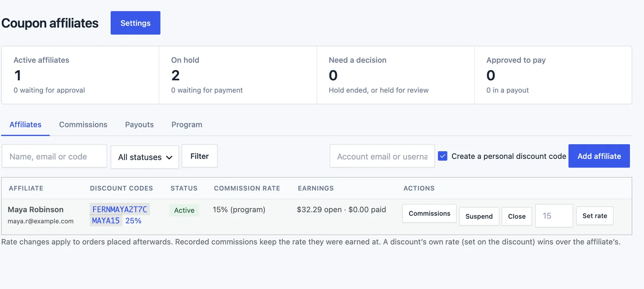644x289 pixels.
Task: Open the FERNMAYA2T7C discount code link
Action: (x=120, y=209)
